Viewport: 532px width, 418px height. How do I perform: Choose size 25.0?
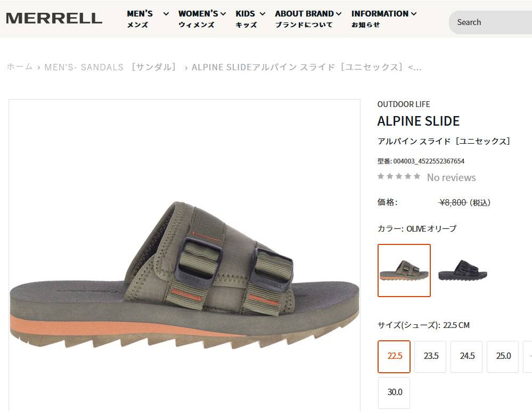[x=503, y=357]
